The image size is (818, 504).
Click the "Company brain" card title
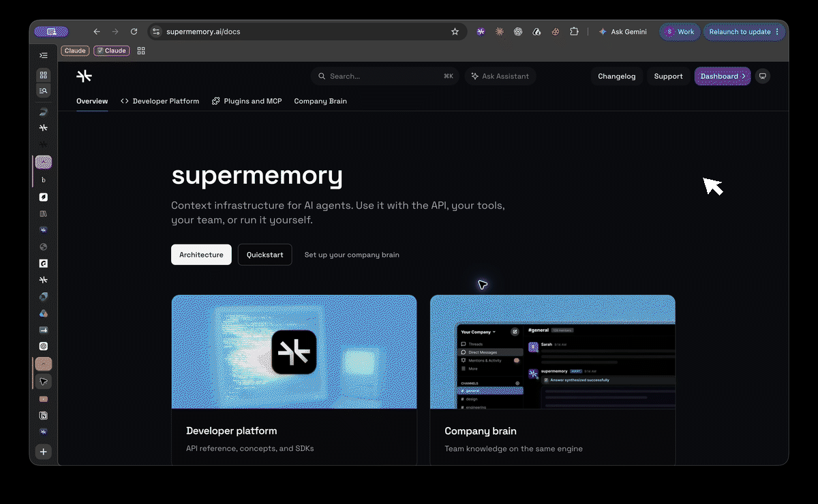click(481, 431)
